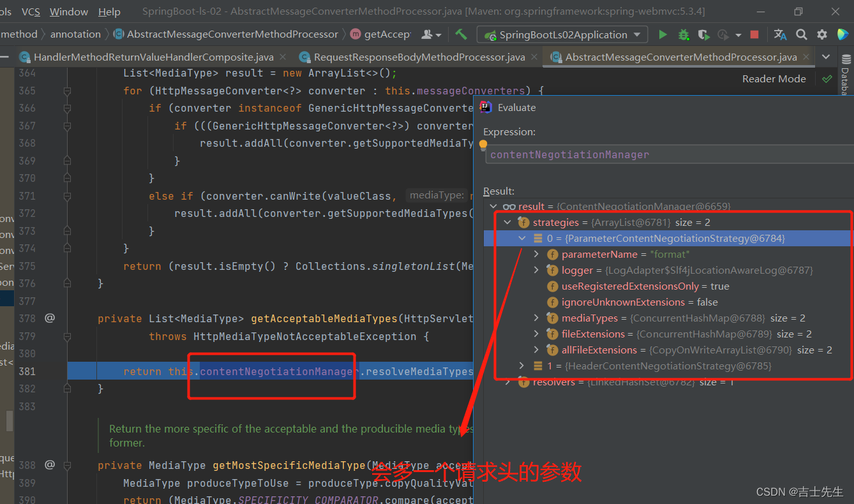Click the code-with-me user icon
Screen dimensions: 854x504
tap(428, 34)
